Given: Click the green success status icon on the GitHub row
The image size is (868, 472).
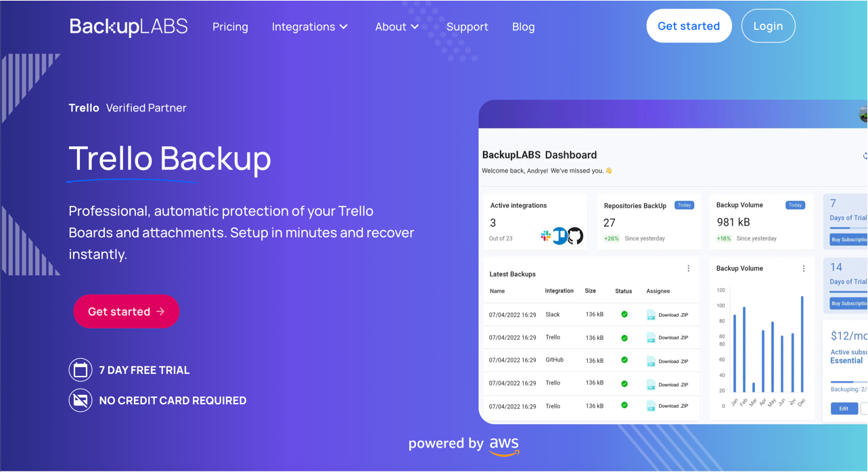Looking at the screenshot, I should [624, 360].
